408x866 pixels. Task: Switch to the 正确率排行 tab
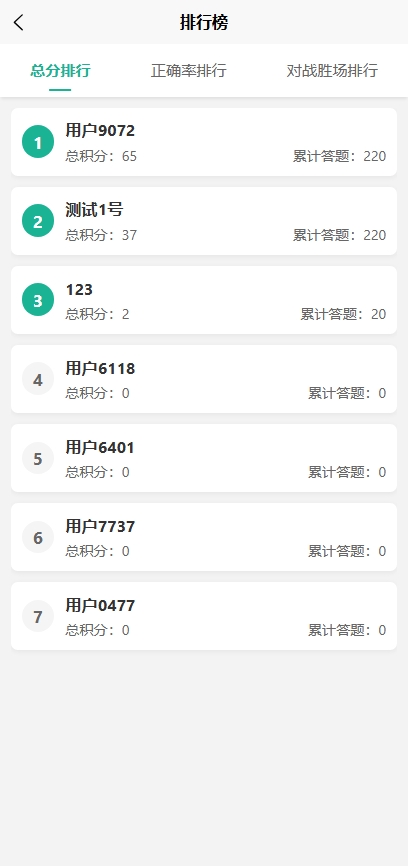(x=189, y=71)
